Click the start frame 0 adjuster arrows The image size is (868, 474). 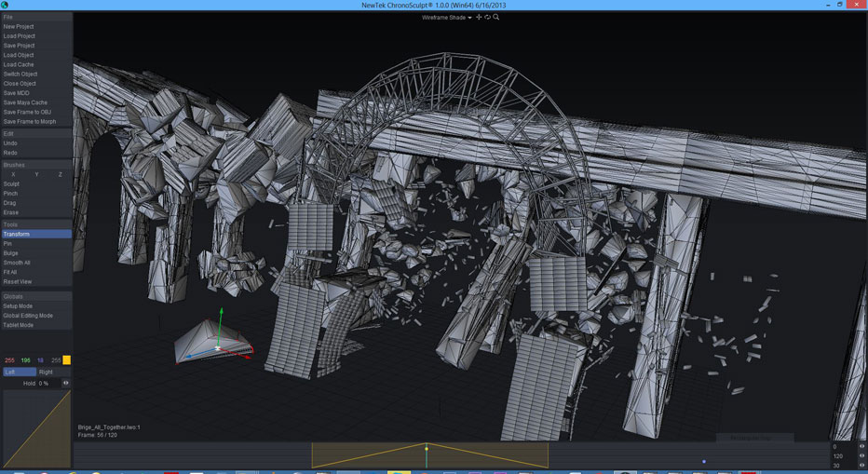click(861, 447)
